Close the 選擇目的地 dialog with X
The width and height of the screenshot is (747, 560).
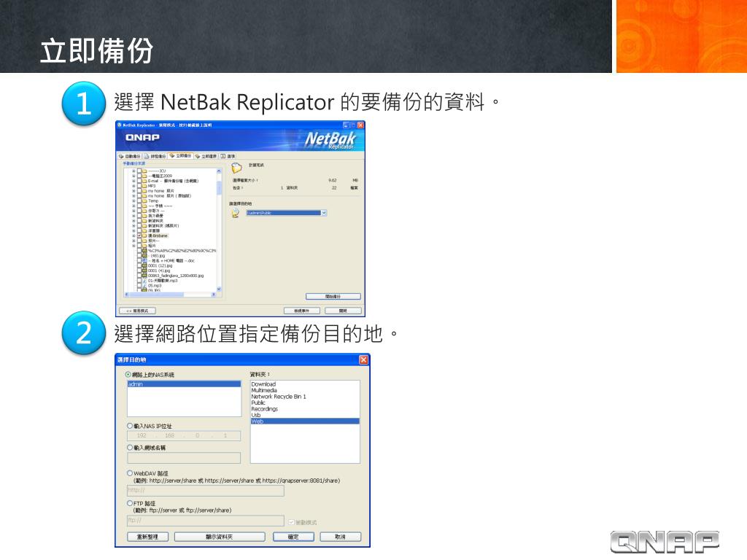[363, 359]
